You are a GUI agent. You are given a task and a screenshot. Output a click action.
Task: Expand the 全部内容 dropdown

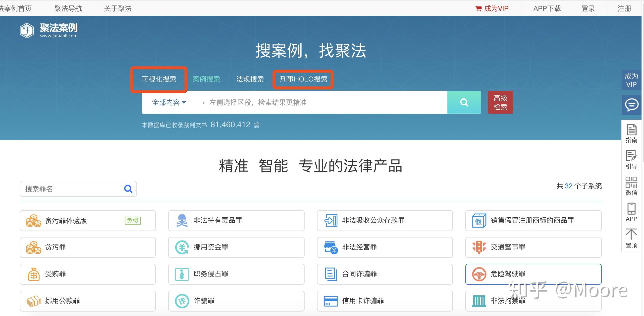click(x=169, y=102)
